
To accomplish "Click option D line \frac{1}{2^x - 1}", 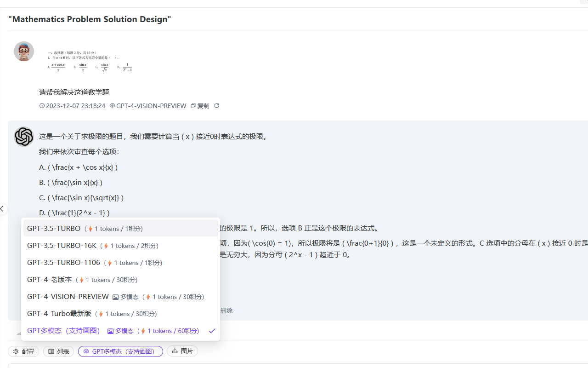I will point(74,213).
